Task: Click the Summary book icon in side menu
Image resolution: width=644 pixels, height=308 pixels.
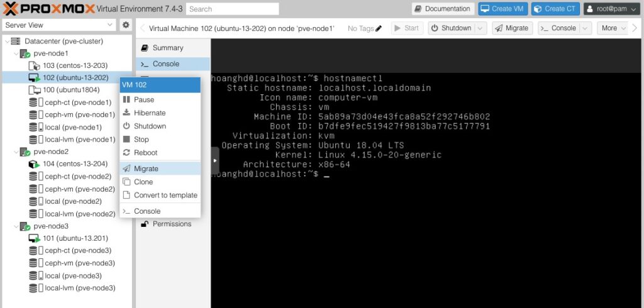Action: [x=144, y=48]
